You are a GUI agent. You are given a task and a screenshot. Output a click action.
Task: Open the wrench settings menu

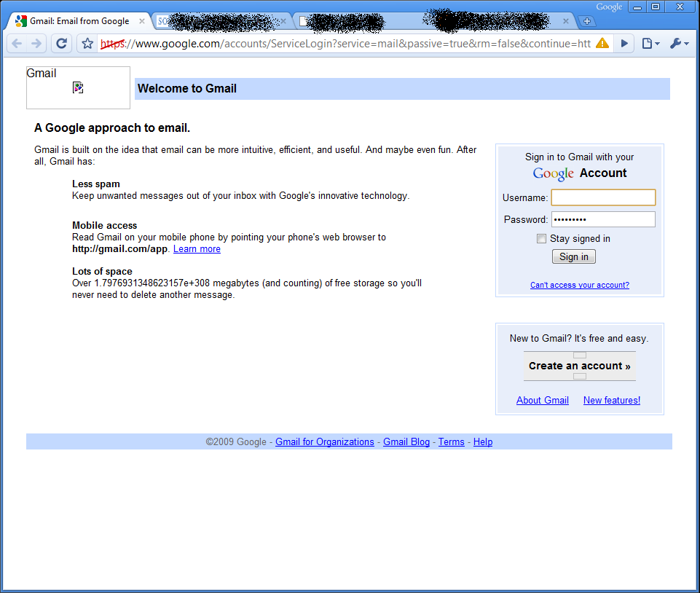[680, 43]
